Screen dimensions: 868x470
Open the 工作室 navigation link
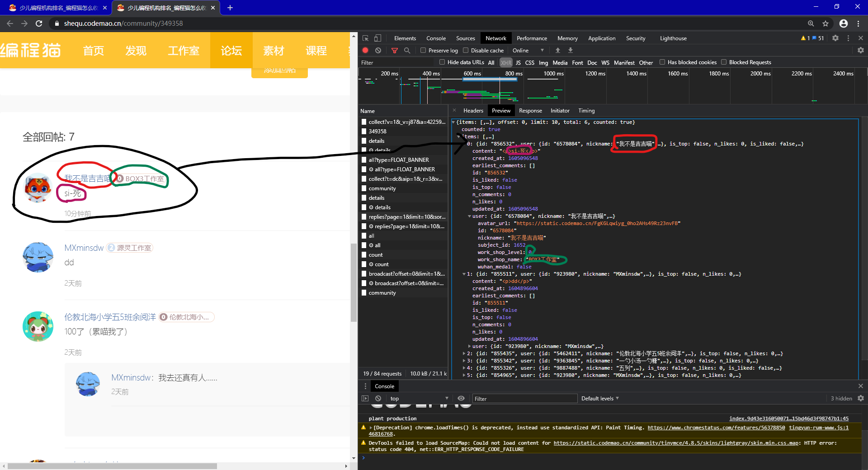(184, 51)
